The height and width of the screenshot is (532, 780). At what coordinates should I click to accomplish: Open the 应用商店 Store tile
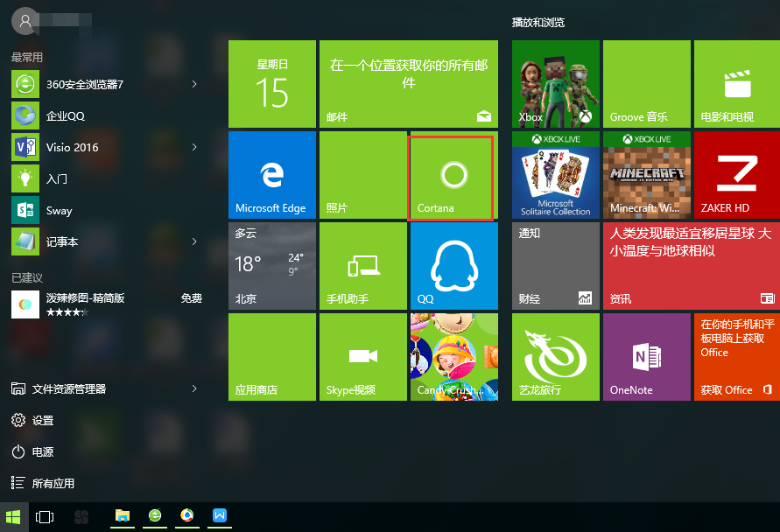[272, 357]
